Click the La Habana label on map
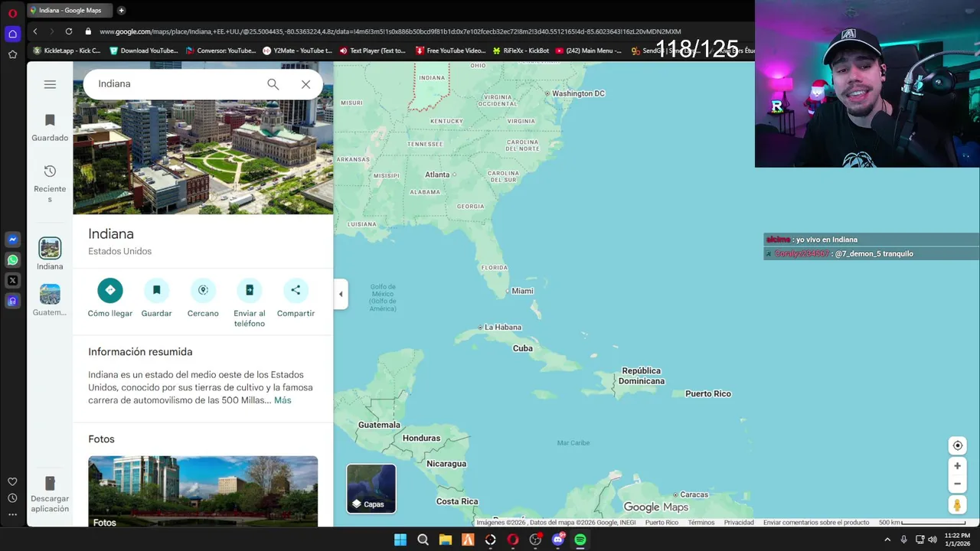 click(x=503, y=328)
